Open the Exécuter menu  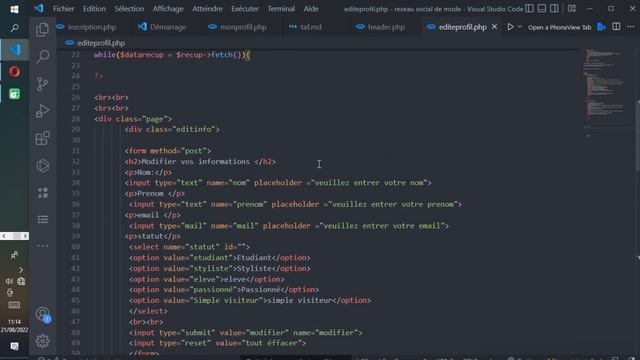245,9
